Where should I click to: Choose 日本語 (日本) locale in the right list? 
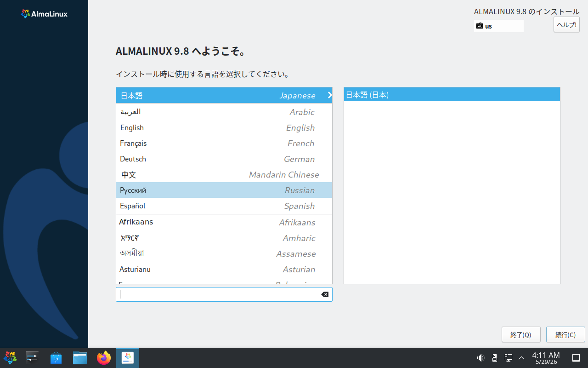point(452,95)
